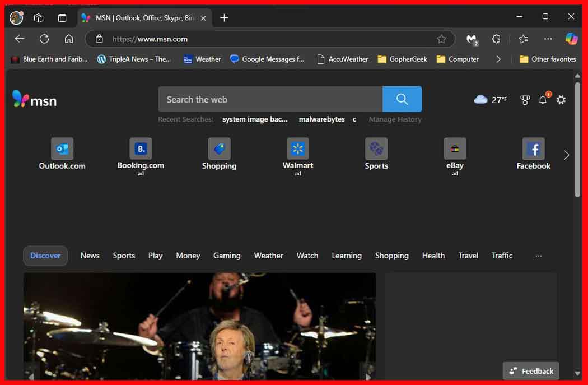Switch to the Watch tab
The image size is (588, 385).
coord(307,256)
